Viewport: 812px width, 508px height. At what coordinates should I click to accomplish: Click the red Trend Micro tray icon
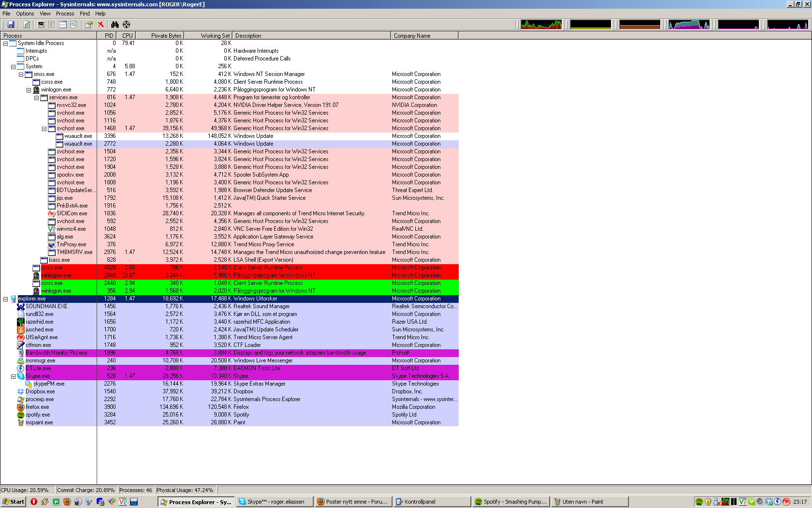point(786,502)
